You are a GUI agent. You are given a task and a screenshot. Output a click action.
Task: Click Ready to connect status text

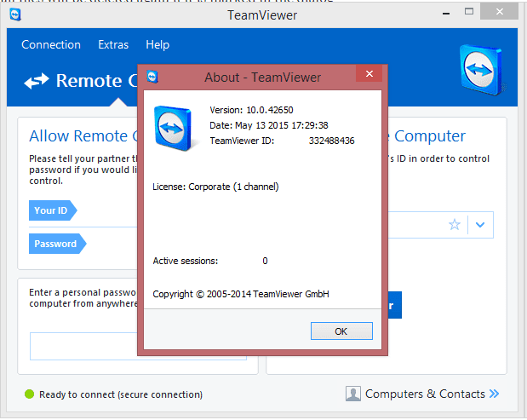[121, 394]
